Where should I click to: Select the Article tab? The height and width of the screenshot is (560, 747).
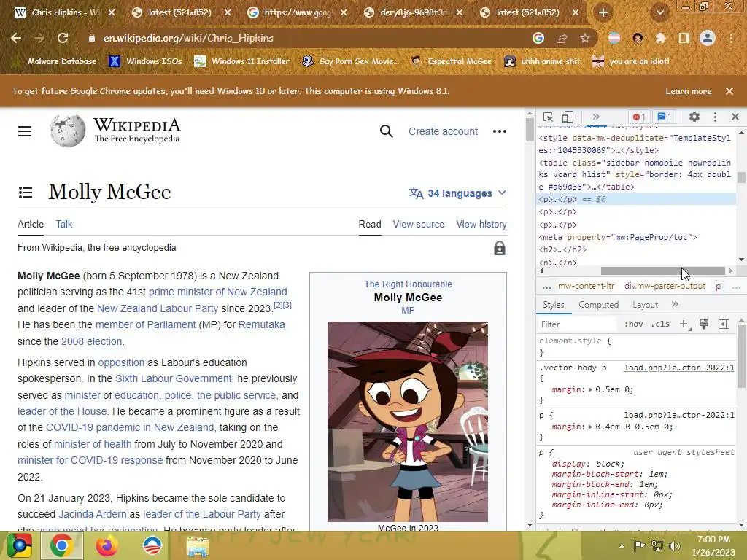pos(31,225)
